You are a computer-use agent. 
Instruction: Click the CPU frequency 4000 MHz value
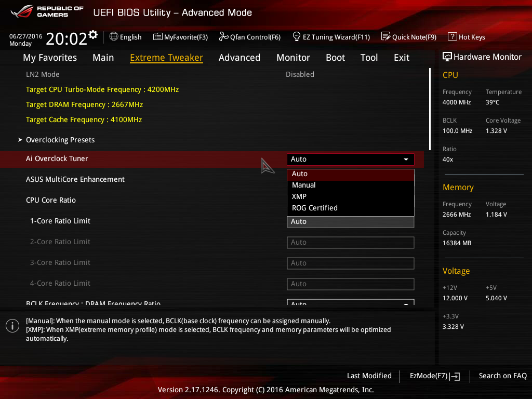point(456,102)
